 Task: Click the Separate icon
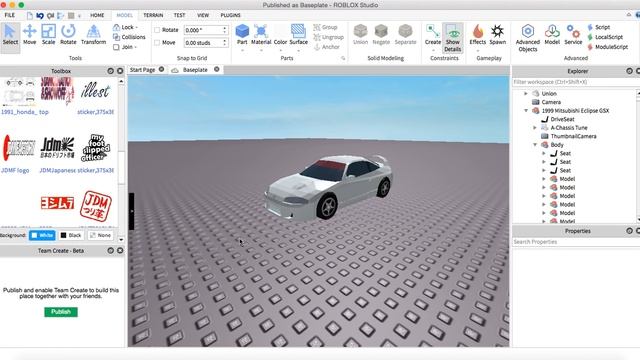pyautogui.click(x=405, y=35)
